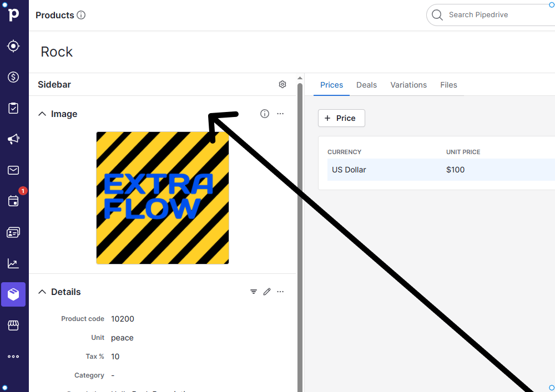Open Projects via the clipboard-check icon

coord(14,108)
